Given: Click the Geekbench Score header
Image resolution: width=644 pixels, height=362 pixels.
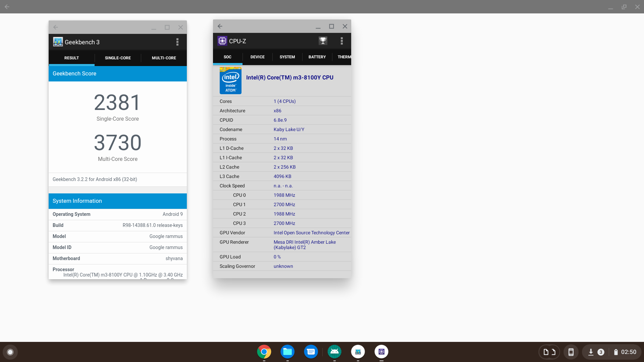Looking at the screenshot, I should 118,74.
